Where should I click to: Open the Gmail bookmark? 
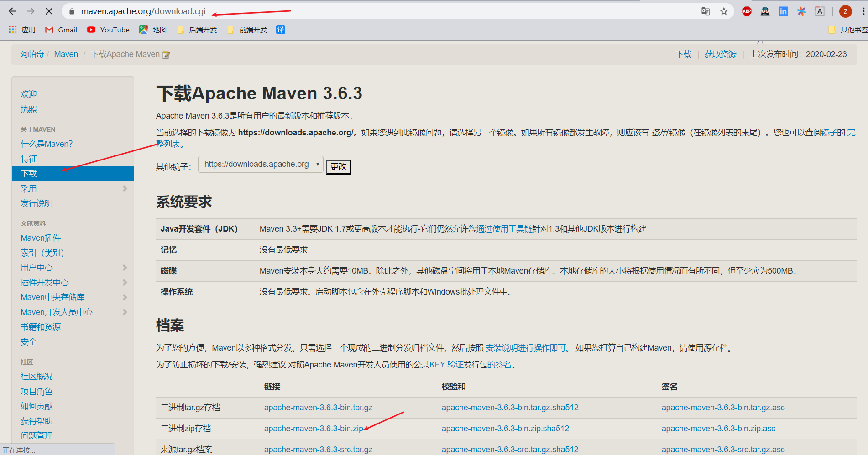61,30
